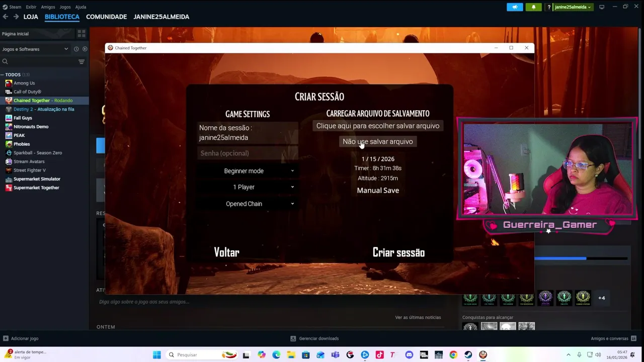
Task: Open Ver as últimas notícias link
Action: point(418,317)
